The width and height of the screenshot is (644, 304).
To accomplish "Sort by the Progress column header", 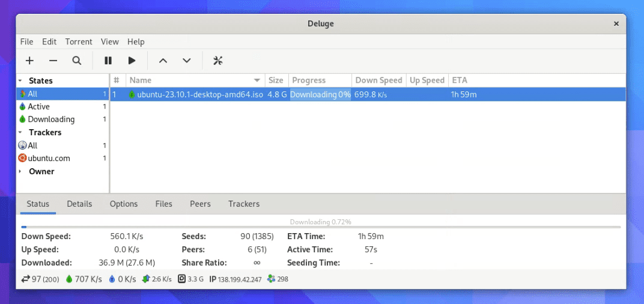I will point(320,81).
